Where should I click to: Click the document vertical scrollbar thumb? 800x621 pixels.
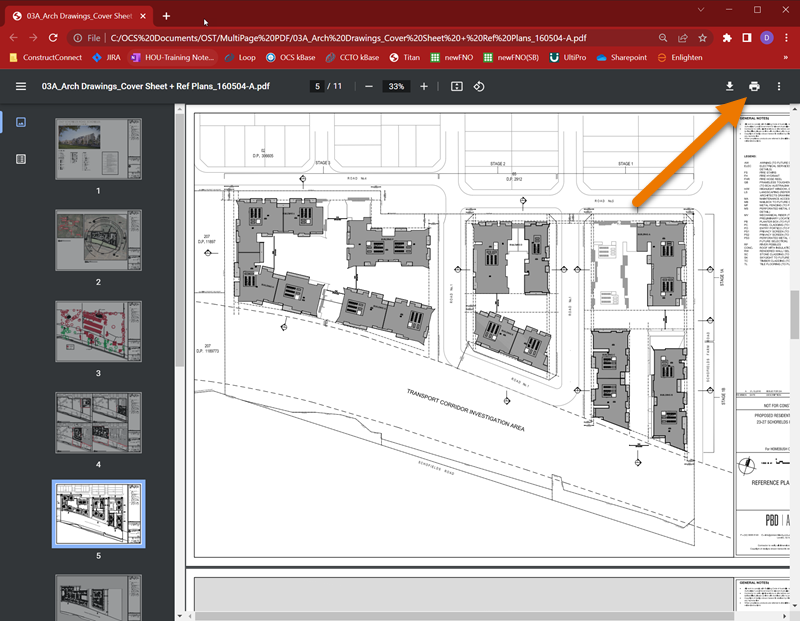click(795, 314)
